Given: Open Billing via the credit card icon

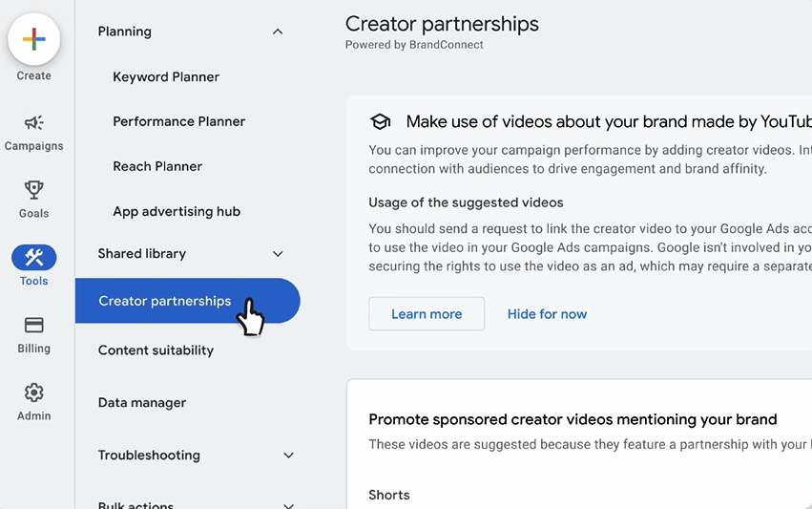Looking at the screenshot, I should [x=33, y=325].
